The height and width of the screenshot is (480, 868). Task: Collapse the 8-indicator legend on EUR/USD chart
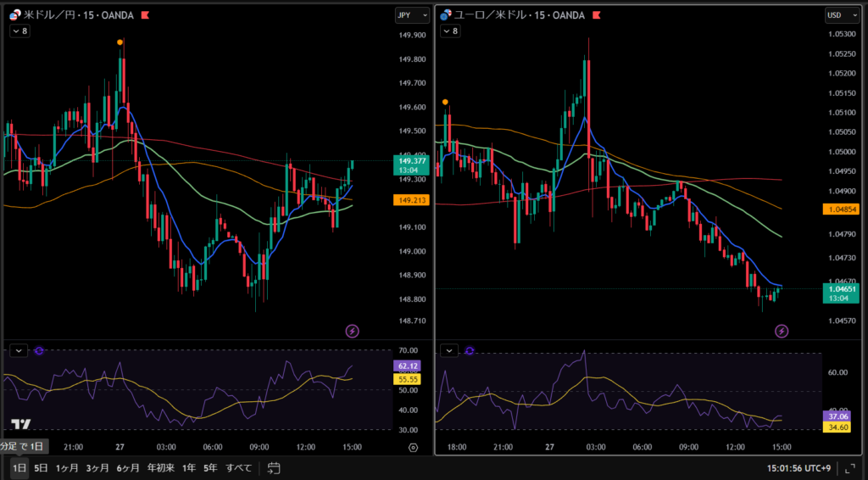coord(451,31)
